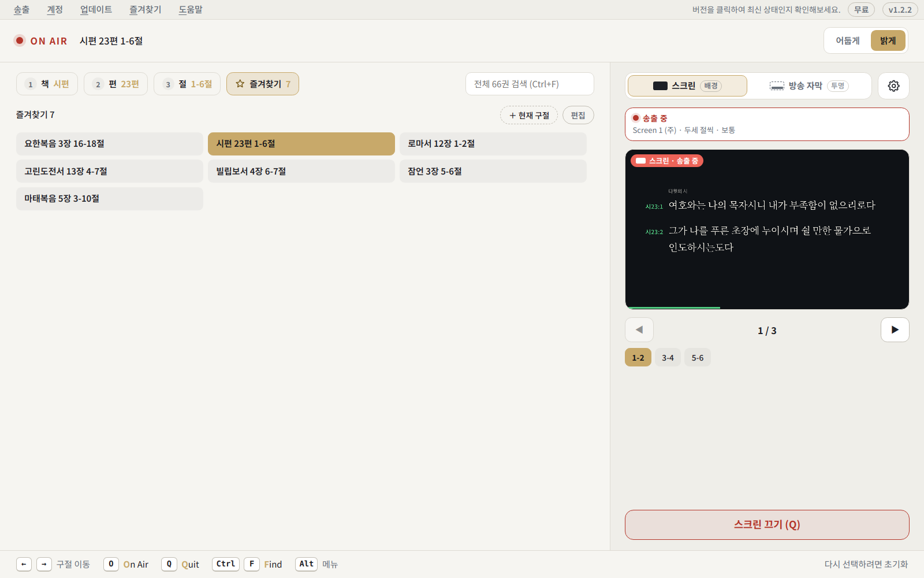
Task: Select verse chip 3-4
Action: point(668,357)
